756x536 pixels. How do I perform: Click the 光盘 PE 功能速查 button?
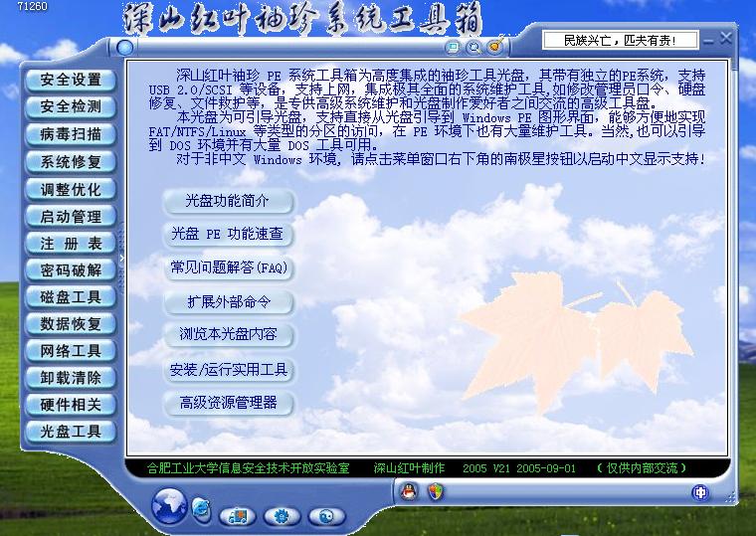click(228, 234)
